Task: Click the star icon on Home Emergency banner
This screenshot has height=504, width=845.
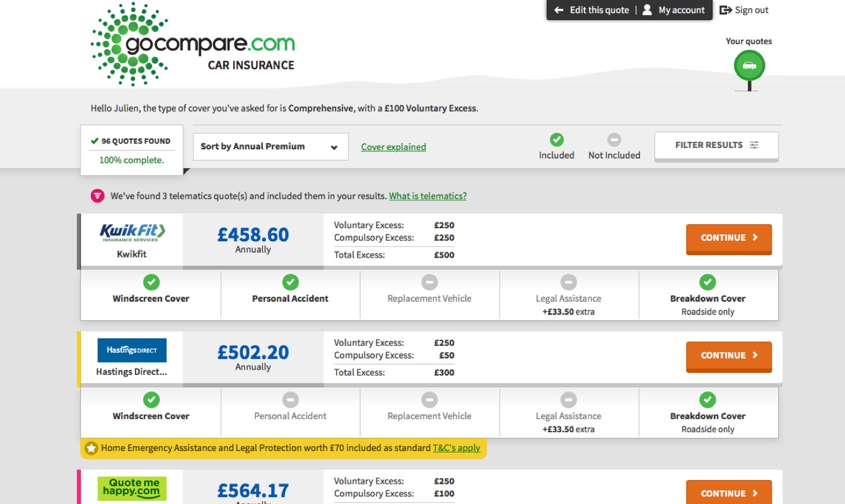Action: point(91,449)
